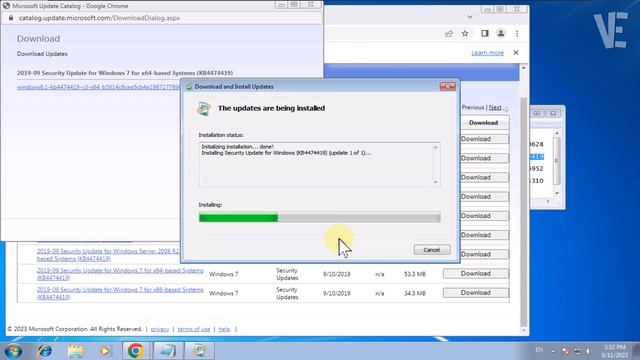Close the Download and Install Updates dialog
The height and width of the screenshot is (360, 640).
point(447,87)
